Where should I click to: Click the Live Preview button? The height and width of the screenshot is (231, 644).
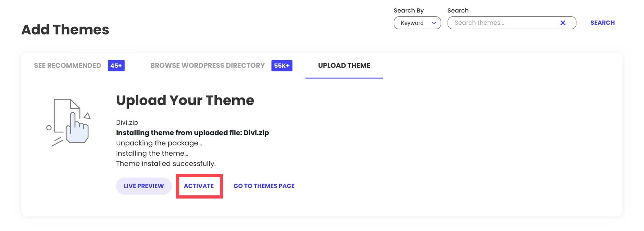tap(143, 186)
